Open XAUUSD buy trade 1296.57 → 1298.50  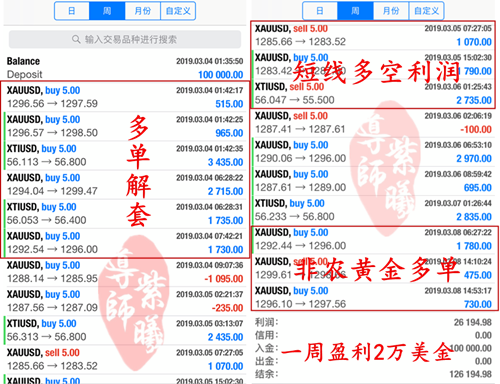pyautogui.click(x=125, y=126)
